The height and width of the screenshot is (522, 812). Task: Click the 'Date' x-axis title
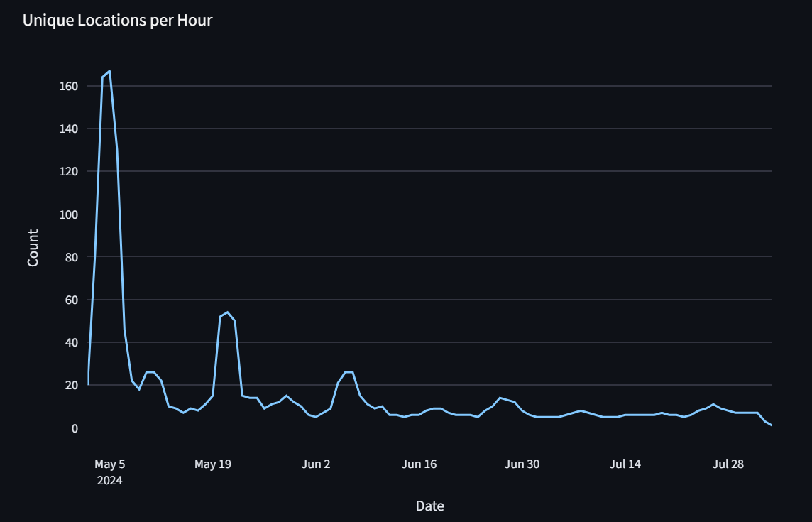(x=429, y=506)
